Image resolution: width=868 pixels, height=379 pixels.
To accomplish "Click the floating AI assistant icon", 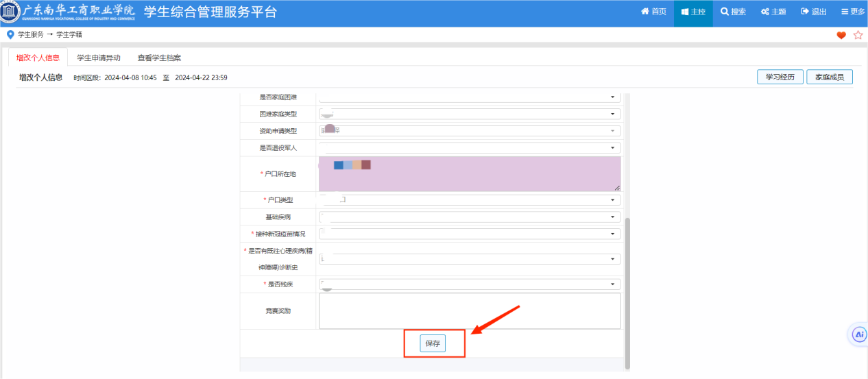I will (858, 334).
